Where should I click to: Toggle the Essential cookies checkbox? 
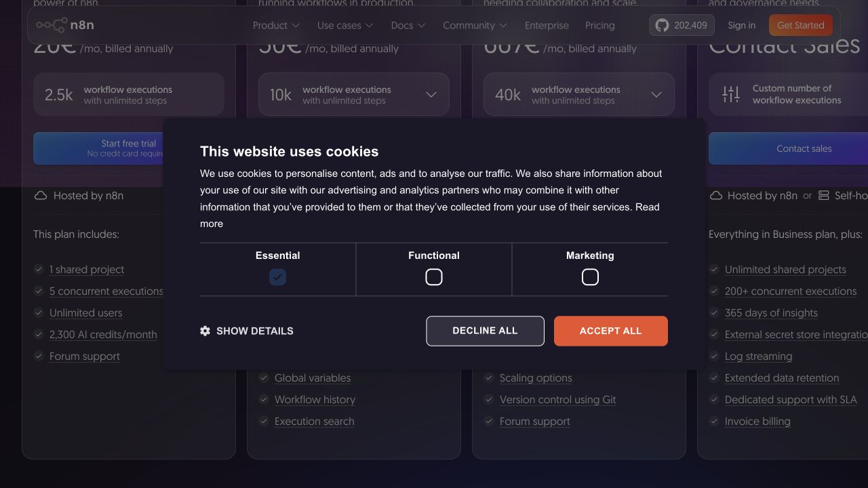(277, 277)
